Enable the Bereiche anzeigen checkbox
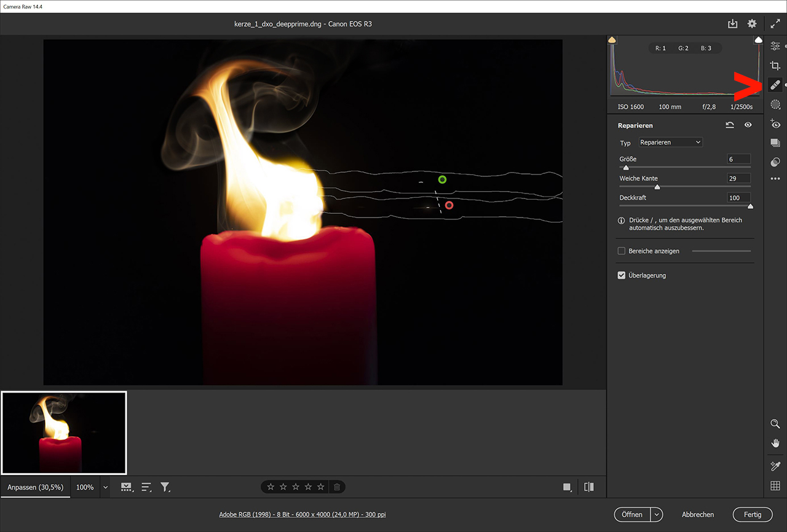The image size is (787, 532). [x=622, y=251]
